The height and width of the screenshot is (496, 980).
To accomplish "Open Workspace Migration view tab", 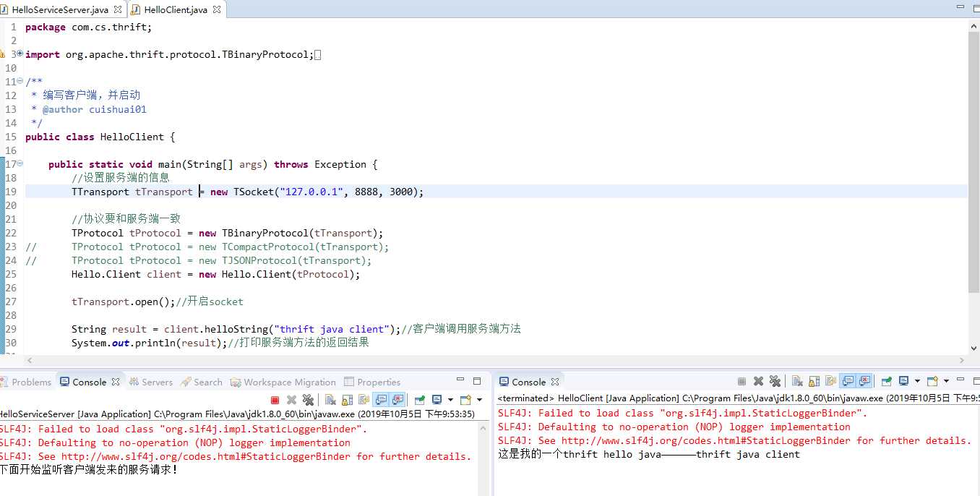I will click(283, 382).
